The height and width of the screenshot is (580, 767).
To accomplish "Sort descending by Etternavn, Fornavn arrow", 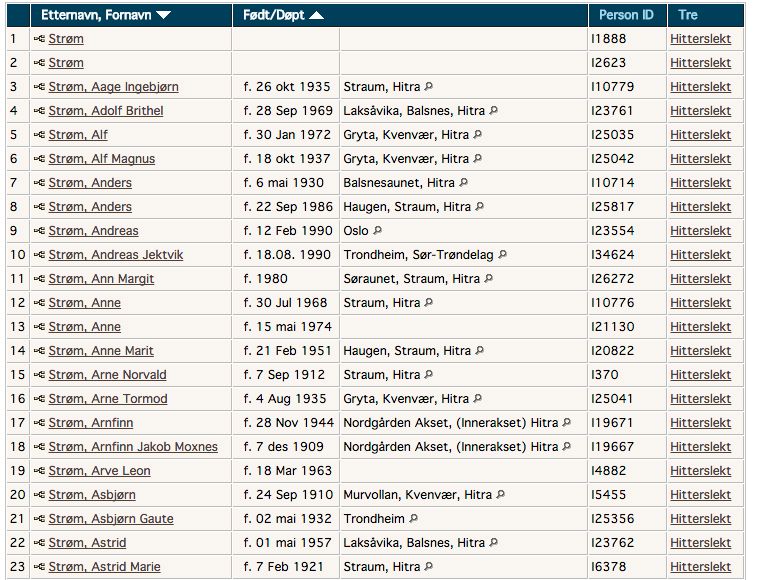I will [163, 15].
